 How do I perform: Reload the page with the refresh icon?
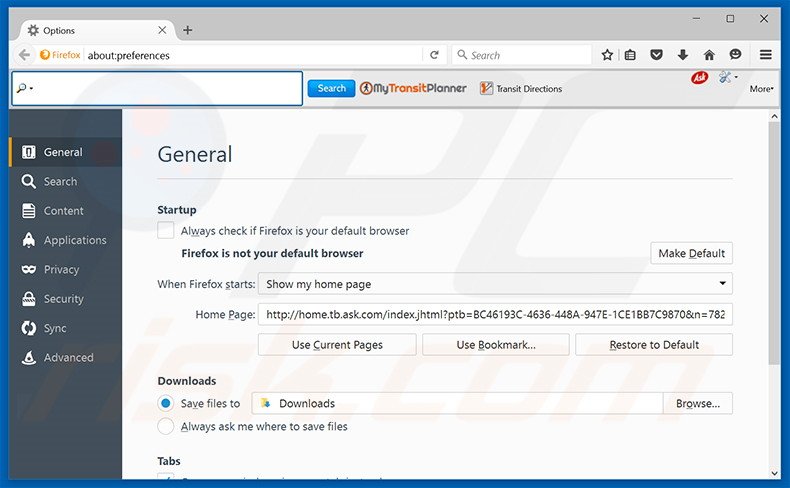click(x=434, y=55)
